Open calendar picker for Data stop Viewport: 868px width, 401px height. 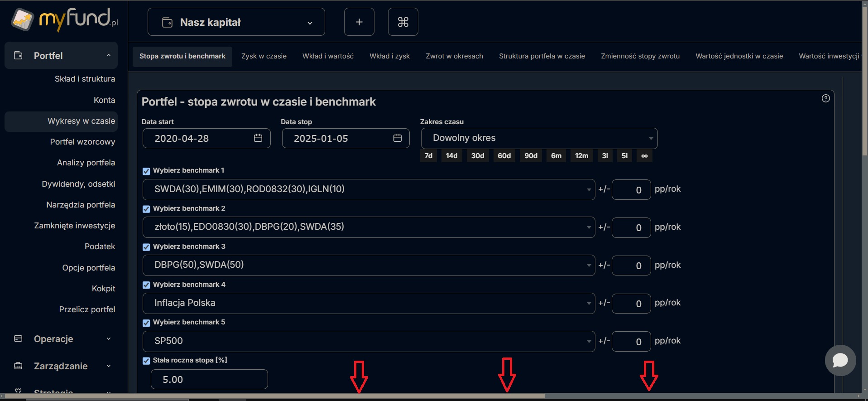click(398, 138)
